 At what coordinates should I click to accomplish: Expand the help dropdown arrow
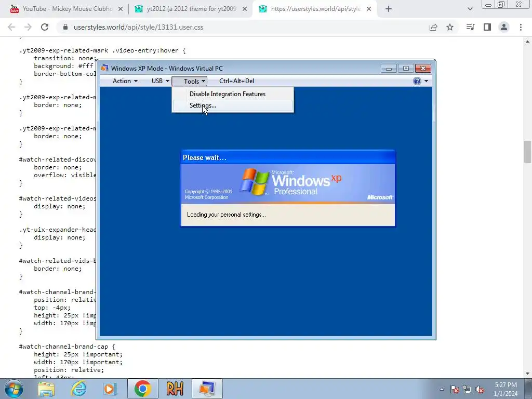point(426,81)
